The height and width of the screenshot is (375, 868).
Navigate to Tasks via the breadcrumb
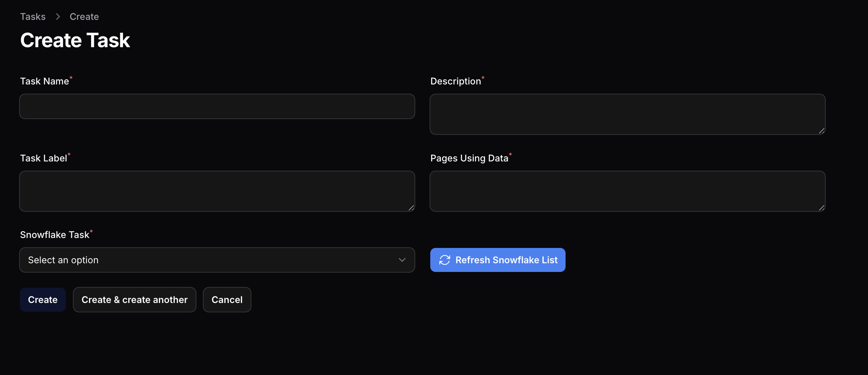coord(33,17)
